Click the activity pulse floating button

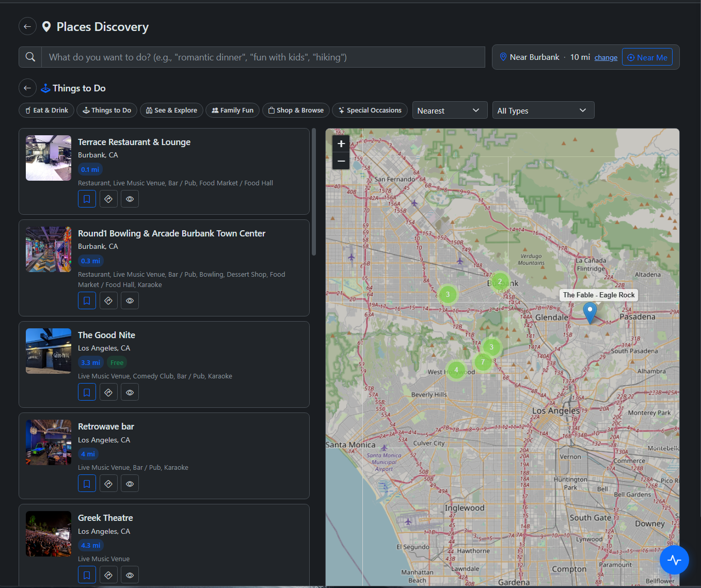pos(674,560)
